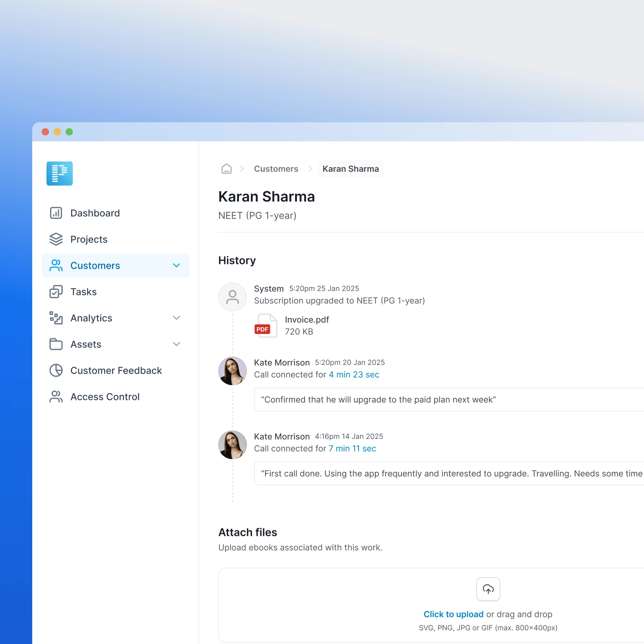Click the app logo above the sidebar
The height and width of the screenshot is (644, 644).
tap(59, 173)
